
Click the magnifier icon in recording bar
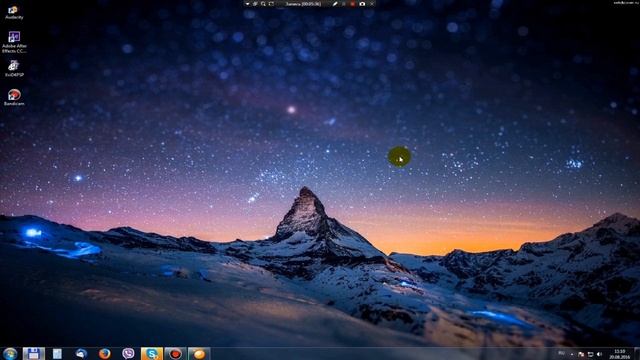point(263,4)
